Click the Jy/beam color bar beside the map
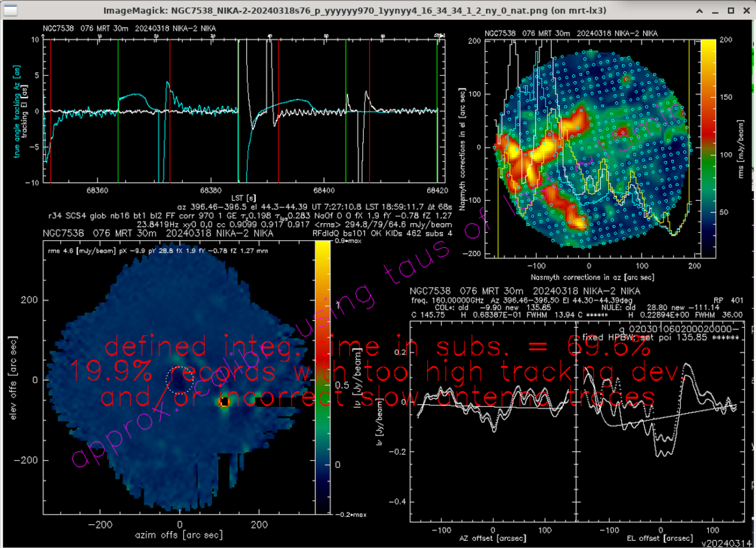The image size is (756, 548). (322, 377)
